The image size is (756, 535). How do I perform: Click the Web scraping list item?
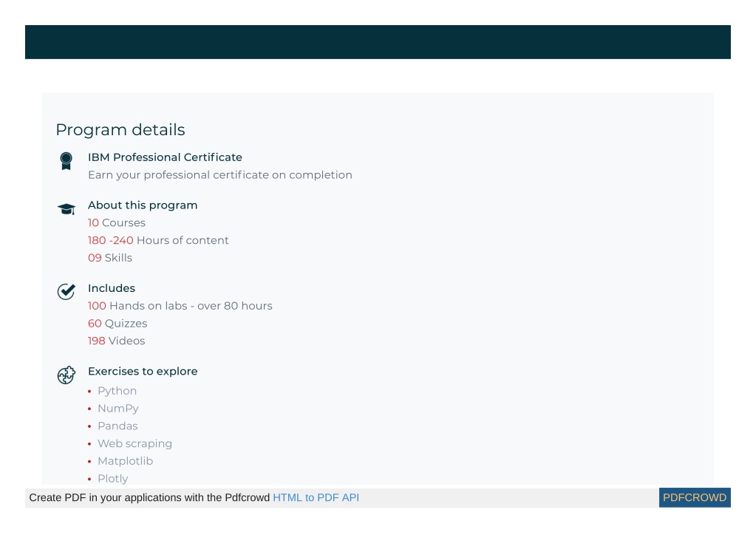134,443
